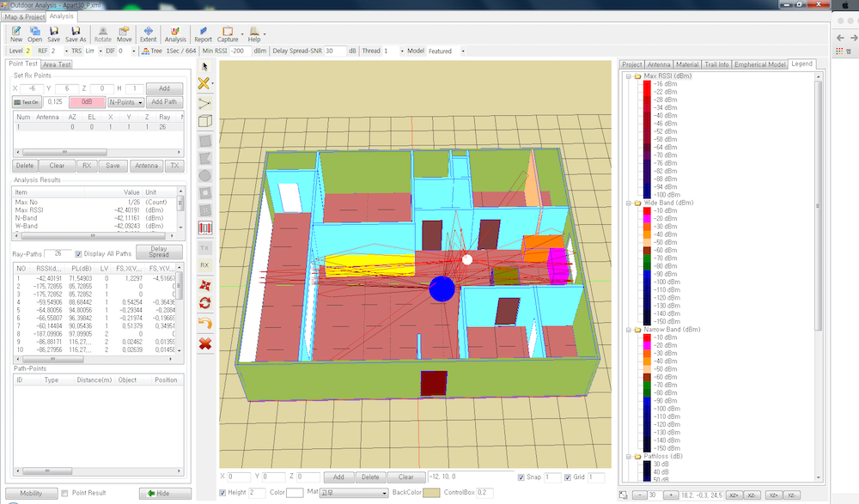
Task: Click the XZ+ view button
Action: (x=734, y=495)
